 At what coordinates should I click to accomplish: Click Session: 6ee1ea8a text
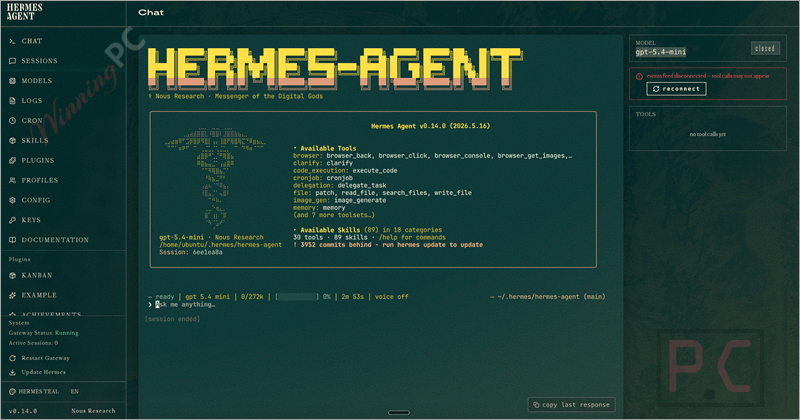coord(190,252)
